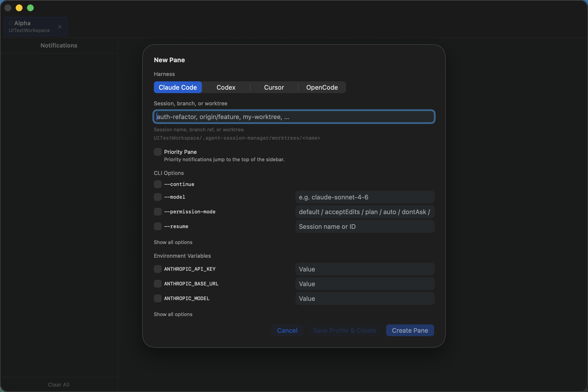Expand Show all options under Environment Variables
588x392 pixels.
[x=173, y=314]
